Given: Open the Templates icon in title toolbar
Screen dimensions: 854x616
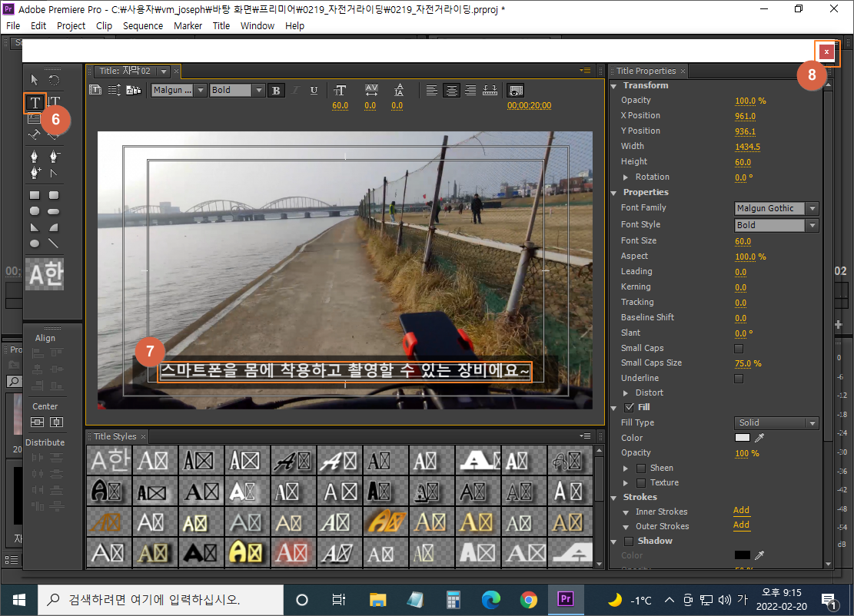Looking at the screenshot, I should pyautogui.click(x=134, y=90).
